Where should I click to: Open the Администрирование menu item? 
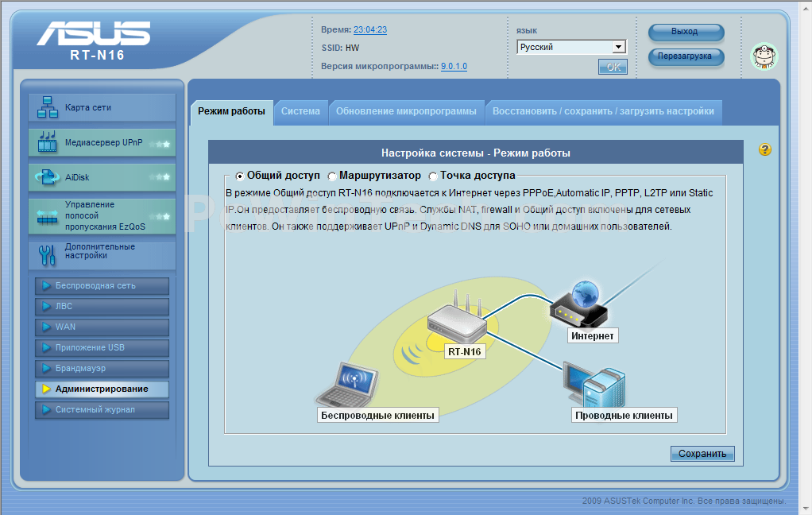tap(102, 389)
